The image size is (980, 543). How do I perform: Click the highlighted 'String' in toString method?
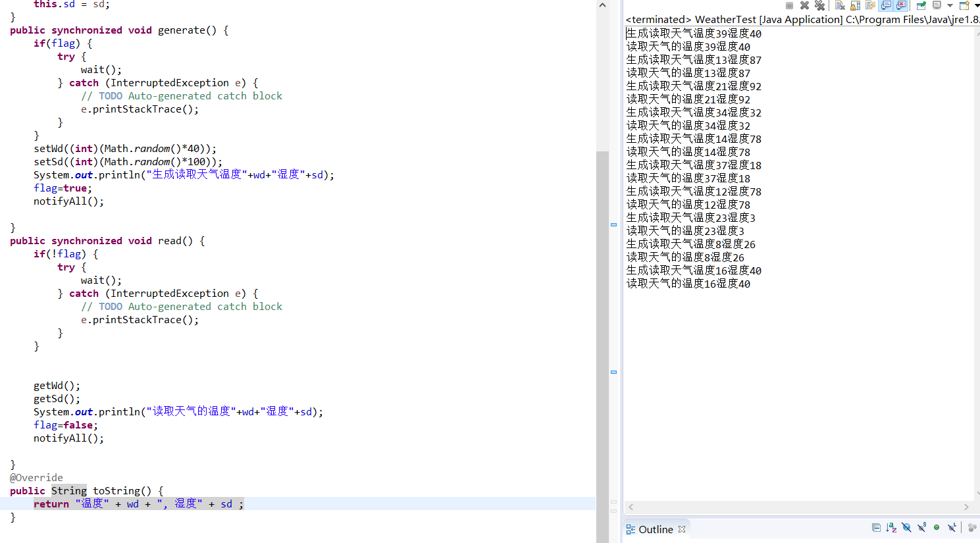[x=69, y=491]
